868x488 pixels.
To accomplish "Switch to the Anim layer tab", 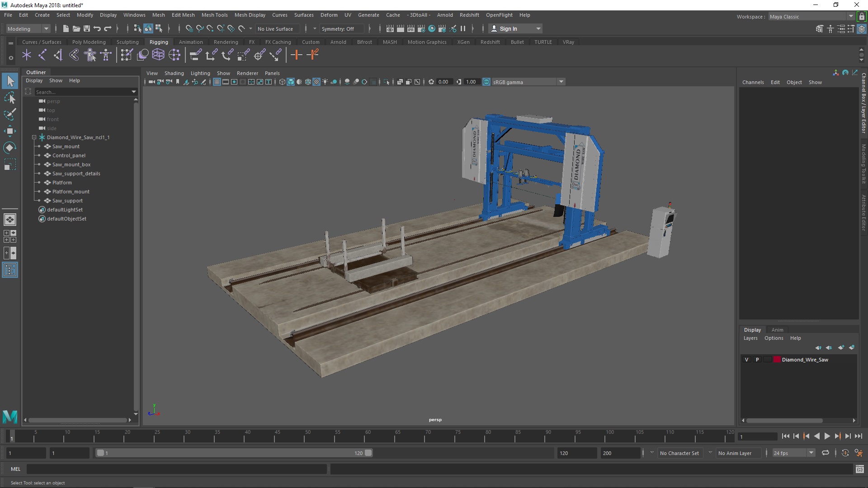I will click(x=777, y=330).
